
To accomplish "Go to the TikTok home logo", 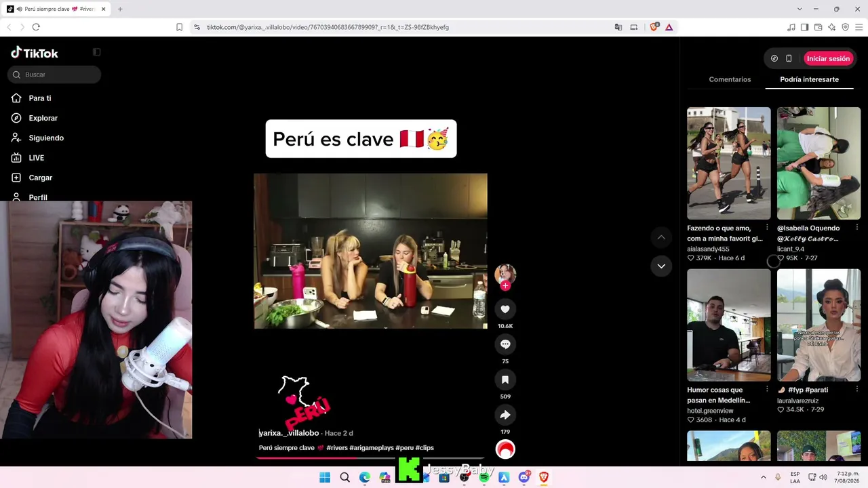I will coord(35,53).
